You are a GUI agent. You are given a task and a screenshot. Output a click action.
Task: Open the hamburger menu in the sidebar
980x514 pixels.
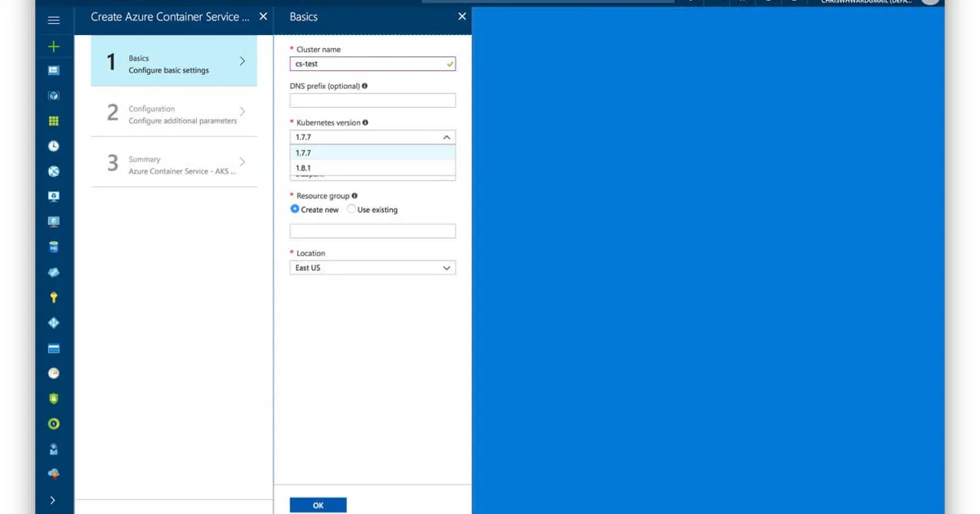(x=54, y=20)
